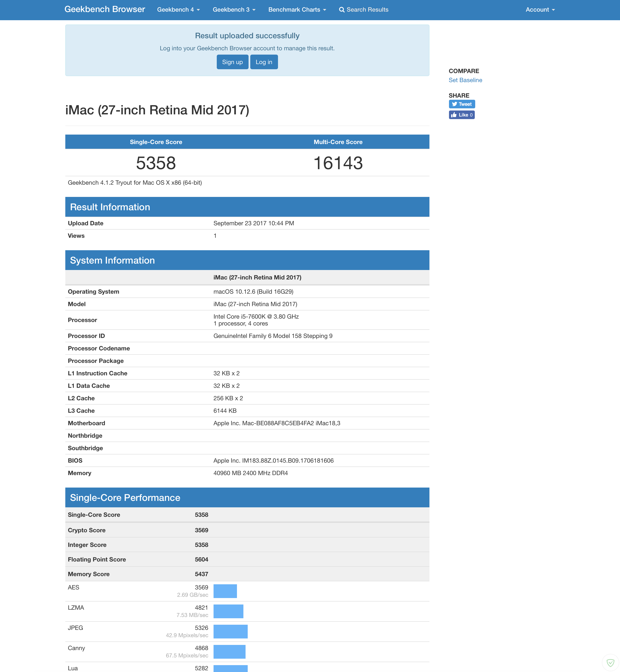Image resolution: width=620 pixels, height=672 pixels.
Task: Click the Set Baseline link
Action: (x=465, y=80)
